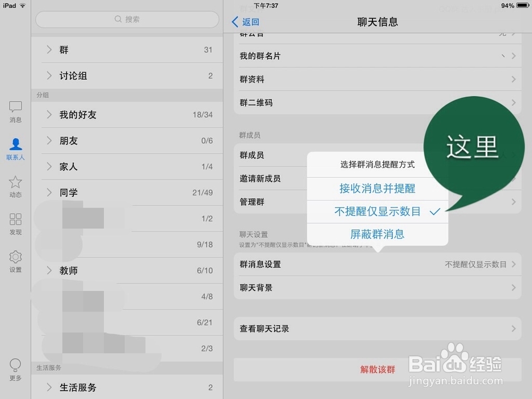Click 返回 back text button
This screenshot has height=399, width=532.
coord(251,22)
